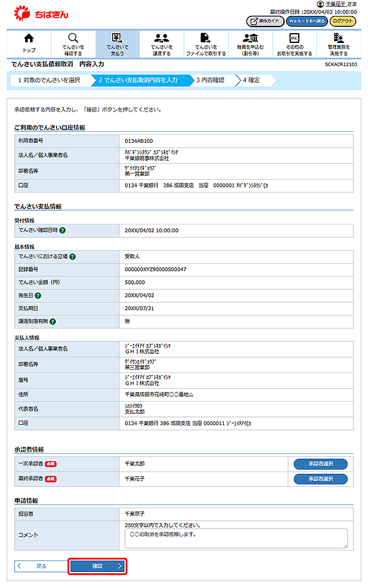Click step 1 対象のでんさいを選択
Viewport: 368px width, 588px height.
pos(49,80)
